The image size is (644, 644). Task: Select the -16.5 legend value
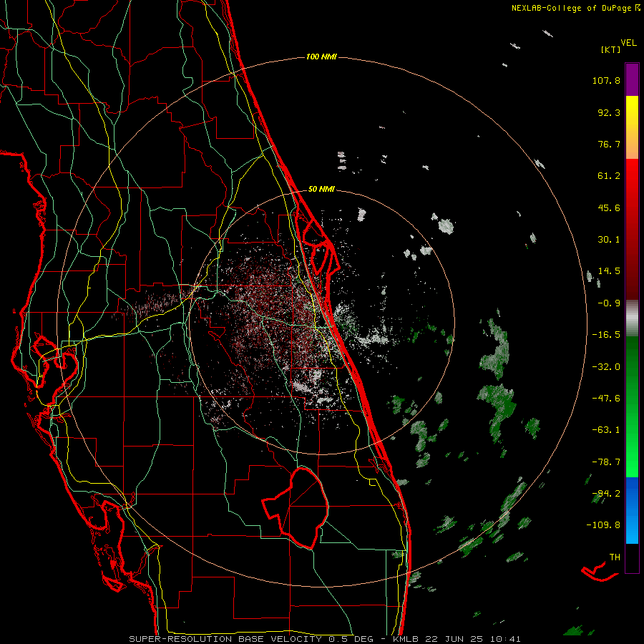pyautogui.click(x=606, y=335)
